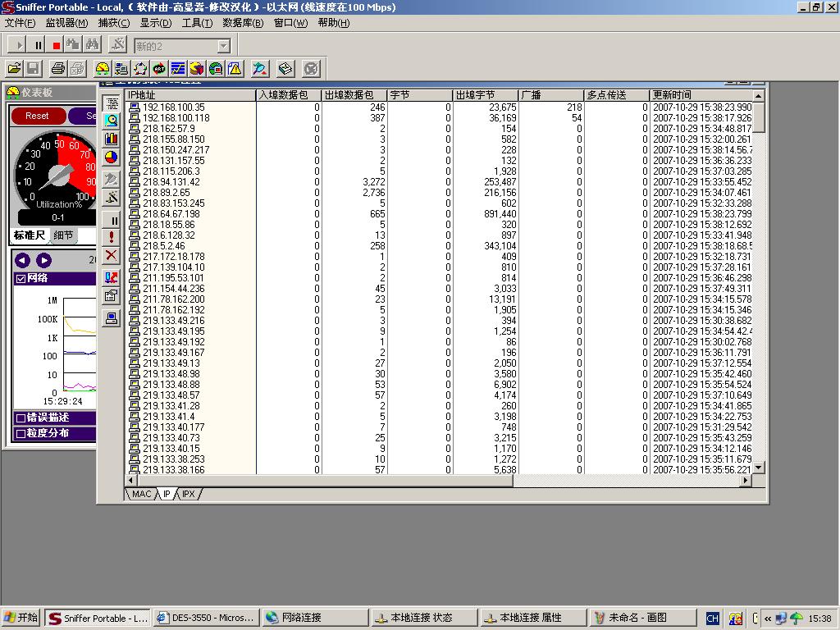The image size is (840, 630).
Task: Click the Reset button on dashboard
Action: click(x=37, y=116)
